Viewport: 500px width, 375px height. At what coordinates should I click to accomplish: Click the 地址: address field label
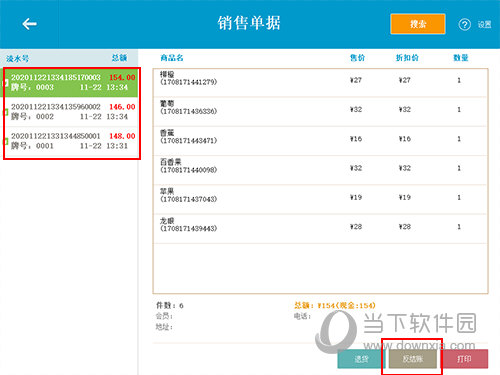[x=164, y=327]
